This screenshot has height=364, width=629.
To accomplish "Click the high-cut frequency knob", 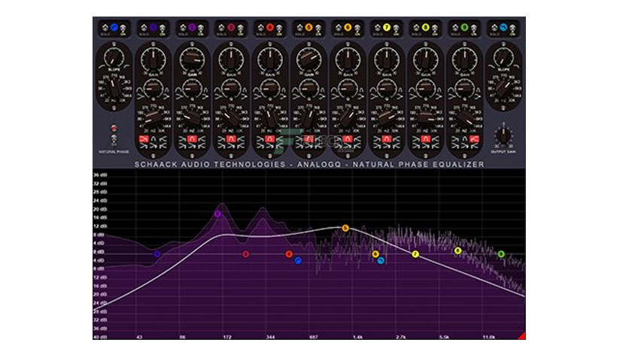I will point(503,87).
